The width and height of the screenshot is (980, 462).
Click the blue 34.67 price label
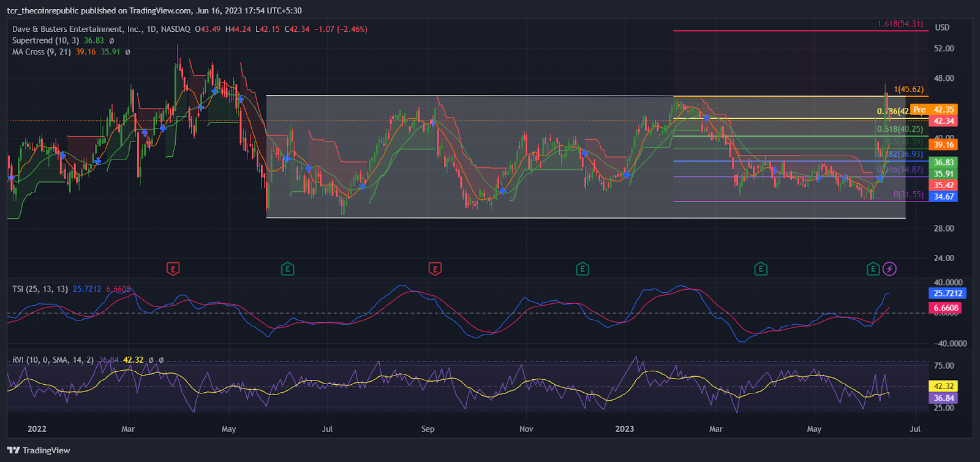[943, 197]
